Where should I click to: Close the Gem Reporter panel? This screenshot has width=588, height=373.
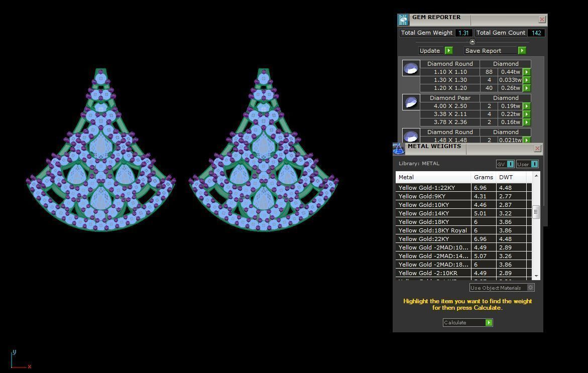tap(542, 20)
